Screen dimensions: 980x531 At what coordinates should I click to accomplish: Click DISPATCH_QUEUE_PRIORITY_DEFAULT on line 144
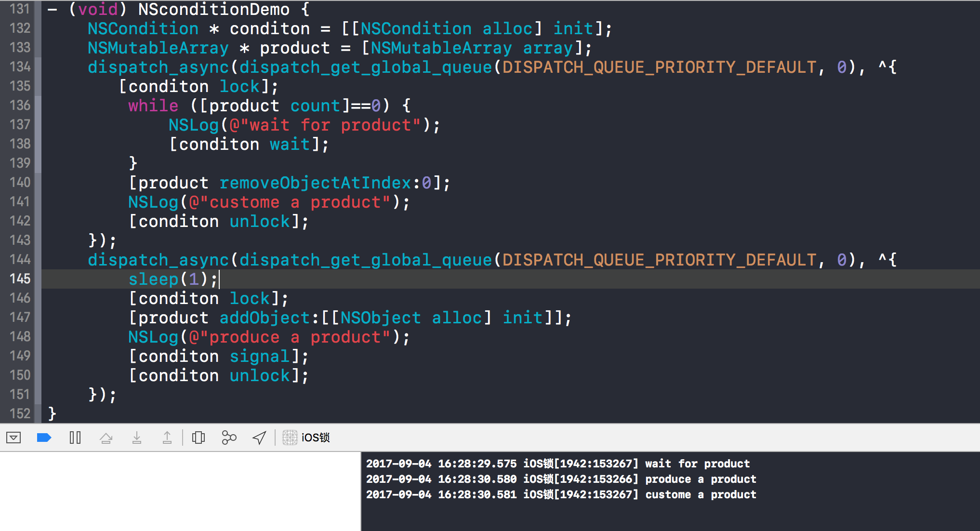tap(659, 260)
